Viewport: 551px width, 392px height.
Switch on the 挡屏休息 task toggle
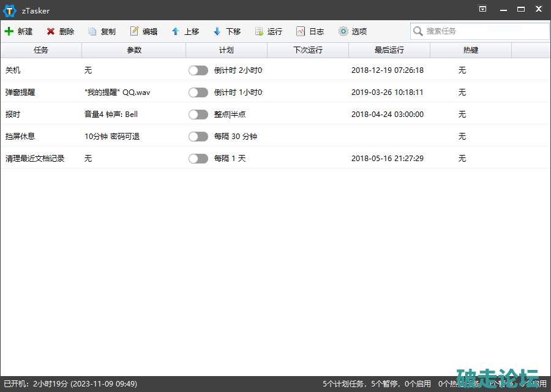pyautogui.click(x=198, y=137)
